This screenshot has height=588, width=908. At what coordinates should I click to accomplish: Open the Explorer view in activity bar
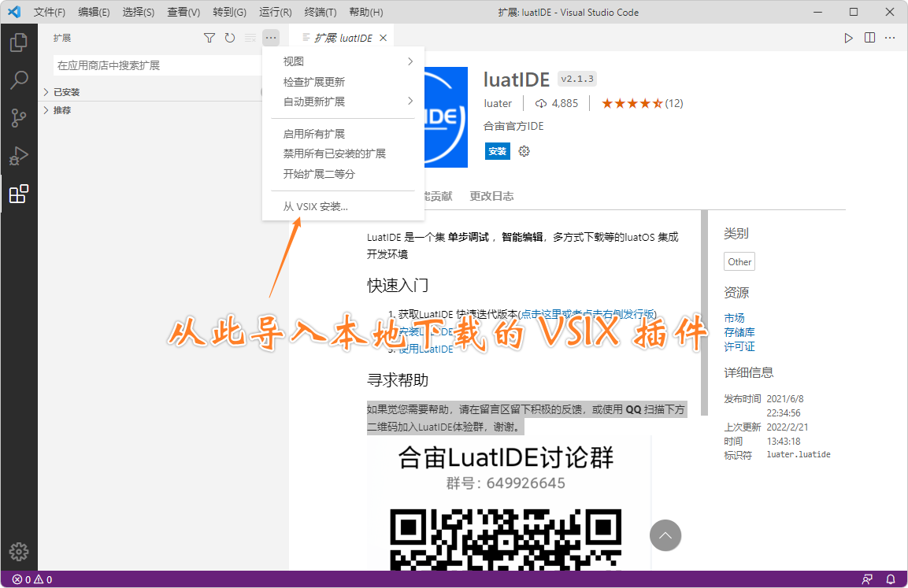19,43
